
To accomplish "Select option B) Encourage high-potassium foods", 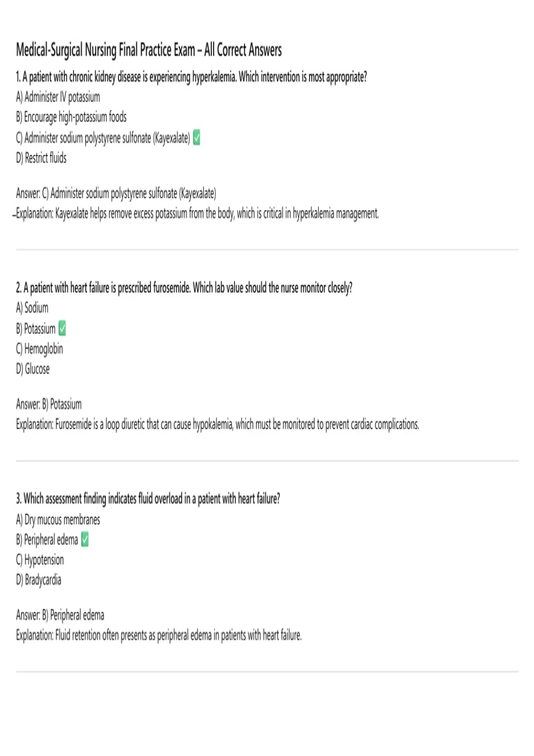I will [71, 117].
